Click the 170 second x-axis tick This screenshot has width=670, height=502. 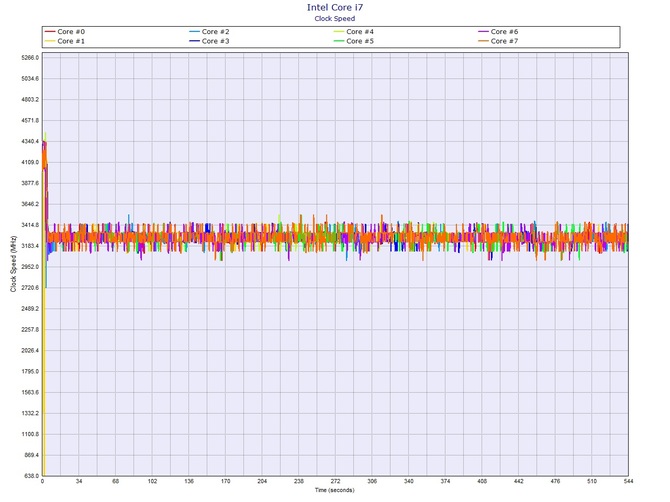click(x=226, y=481)
